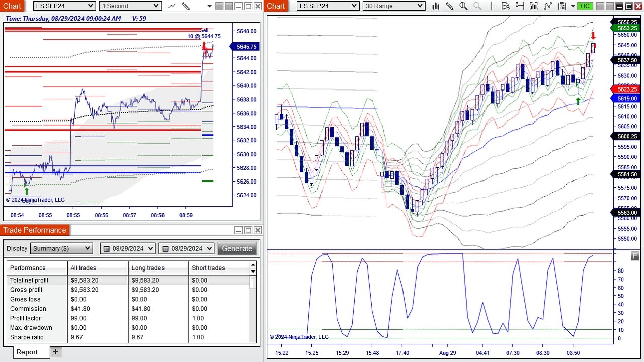Screen dimensions: 644x362
Task: Open start date calendar icon
Action: (x=106, y=248)
